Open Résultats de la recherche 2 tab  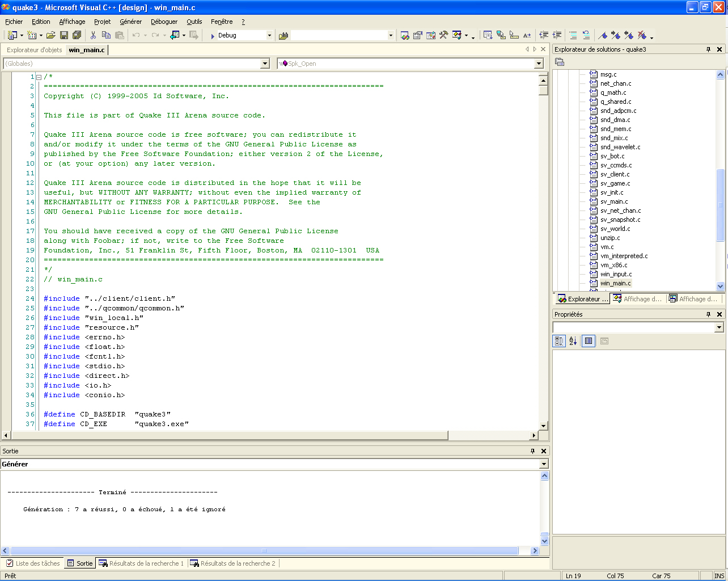[232, 563]
